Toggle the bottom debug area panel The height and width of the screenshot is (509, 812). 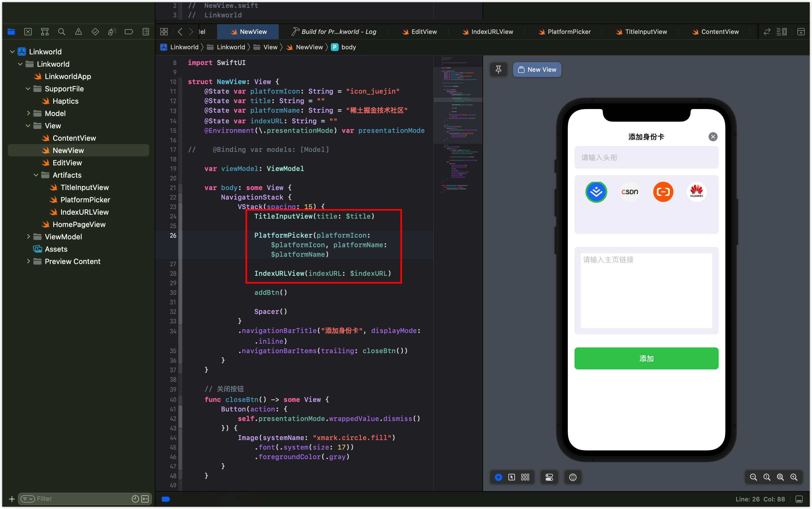click(x=799, y=499)
